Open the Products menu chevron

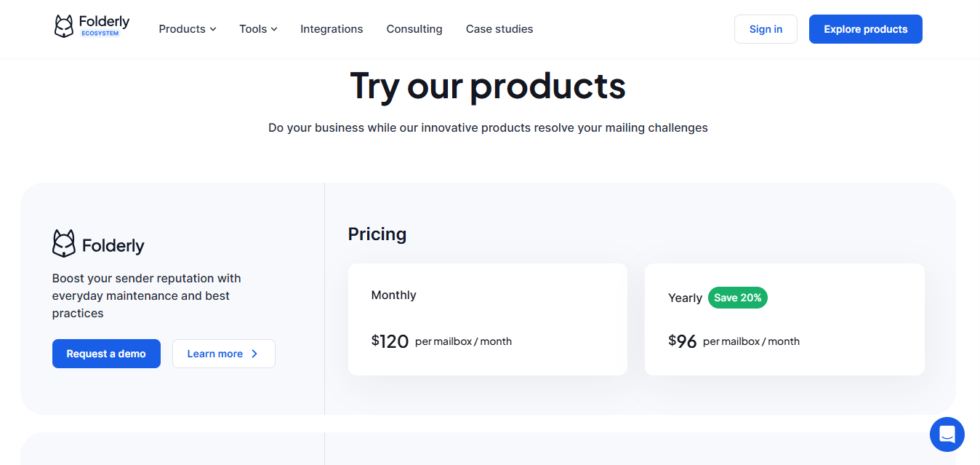coord(213,29)
